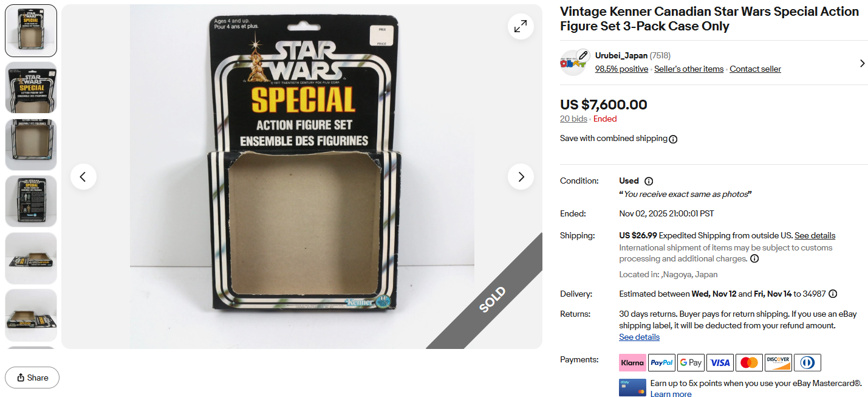Select the first front-view thumbnail
The width and height of the screenshot is (868, 397).
point(31,31)
